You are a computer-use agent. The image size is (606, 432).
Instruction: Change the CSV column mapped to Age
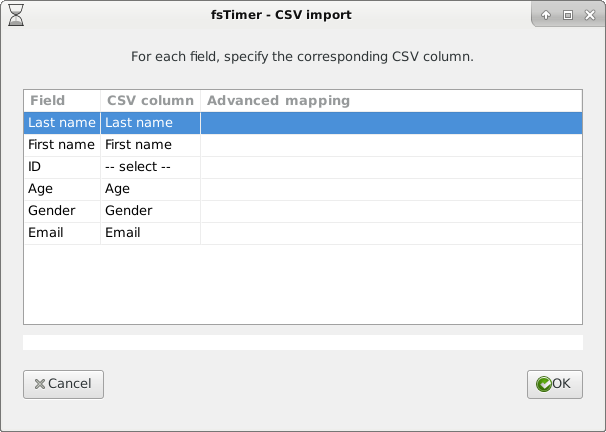click(x=150, y=189)
